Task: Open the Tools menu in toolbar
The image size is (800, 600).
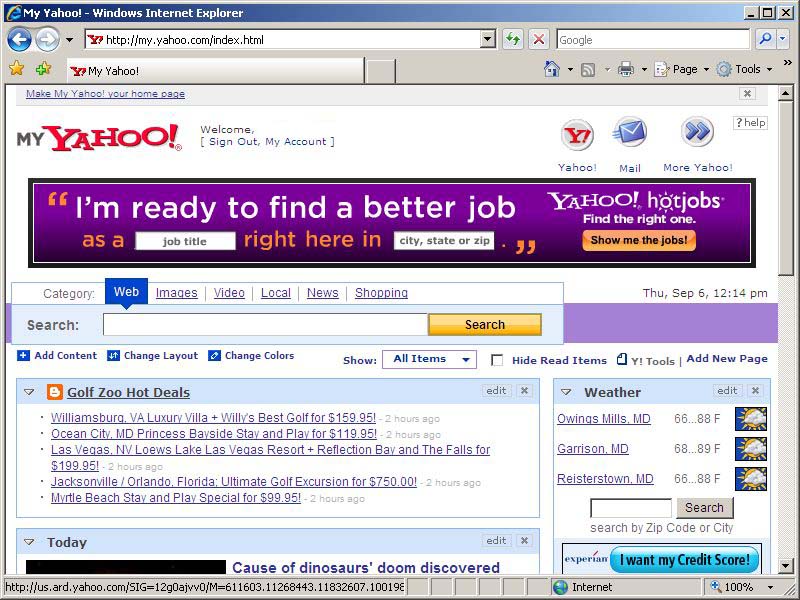Action: coord(744,69)
